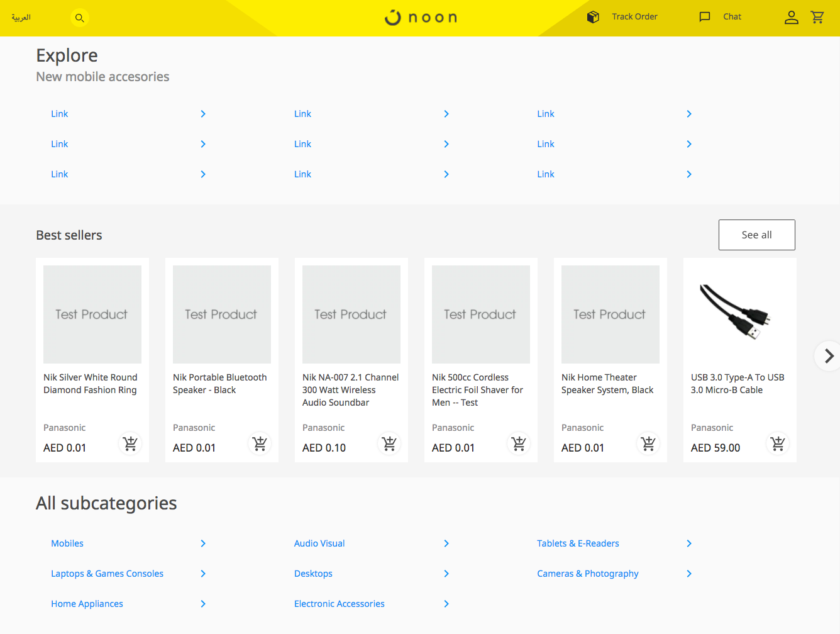Click chevron beside Electronic Accessories

click(446, 604)
